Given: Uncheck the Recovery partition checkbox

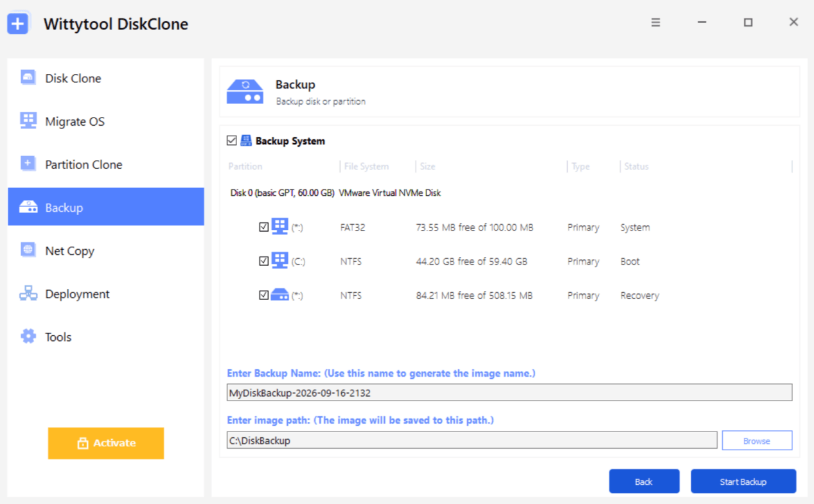Looking at the screenshot, I should pyautogui.click(x=263, y=295).
